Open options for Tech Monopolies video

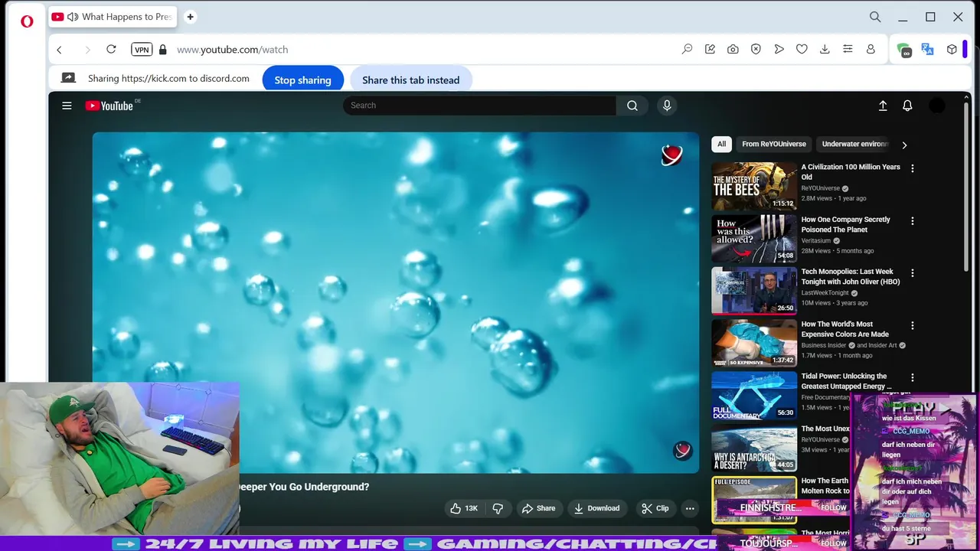click(x=912, y=273)
